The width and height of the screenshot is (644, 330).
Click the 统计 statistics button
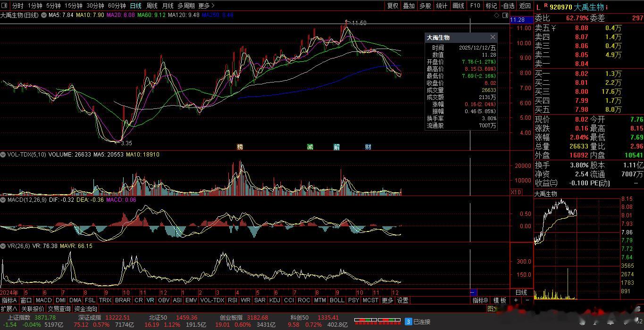coord(442,6)
